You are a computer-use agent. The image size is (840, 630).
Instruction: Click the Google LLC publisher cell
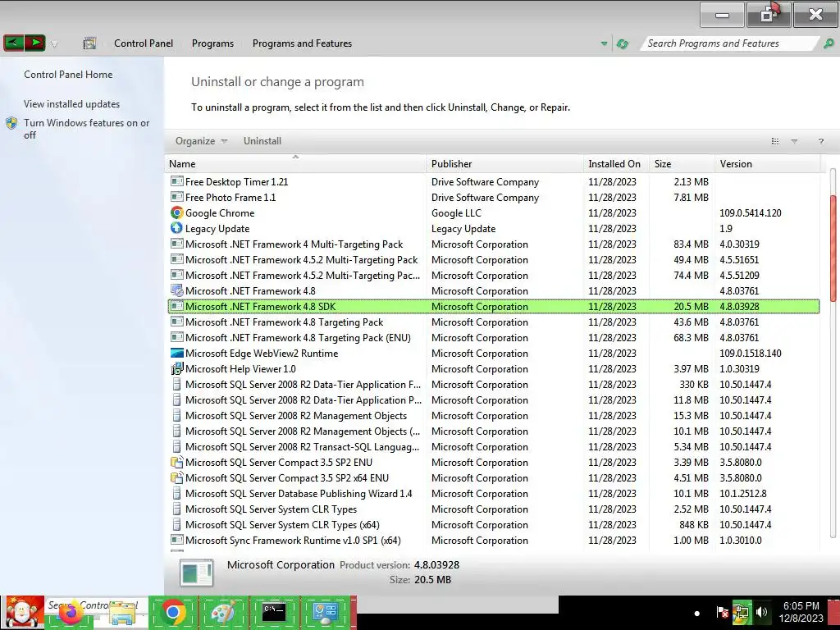[456, 212]
